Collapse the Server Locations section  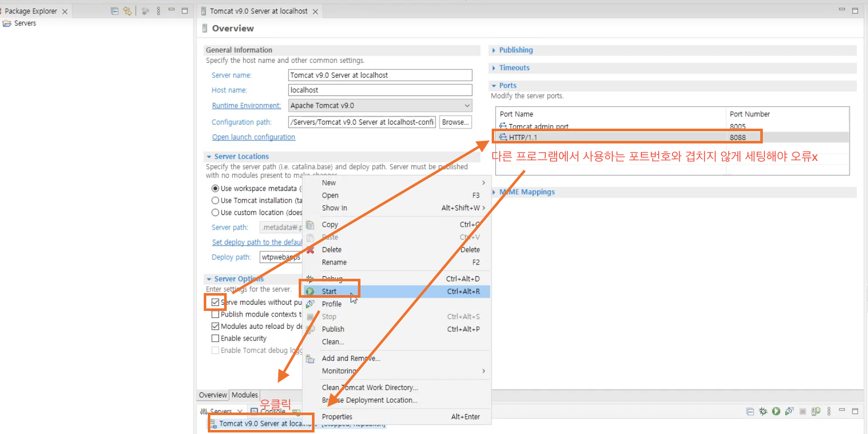click(209, 157)
